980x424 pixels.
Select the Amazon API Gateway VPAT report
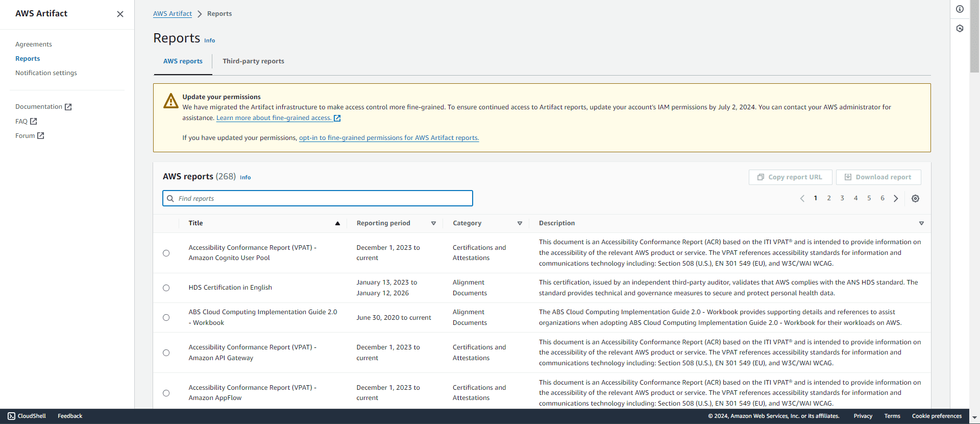tap(166, 352)
